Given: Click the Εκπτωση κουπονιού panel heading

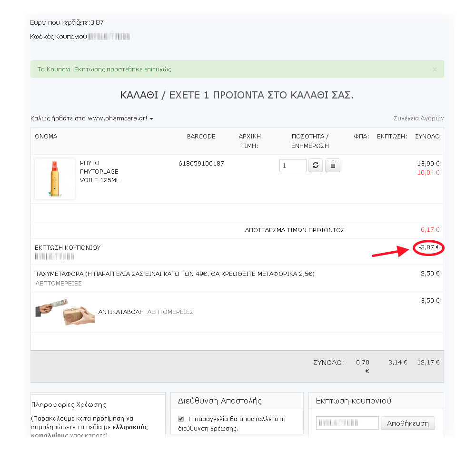Looking at the screenshot, I should (x=353, y=401).
